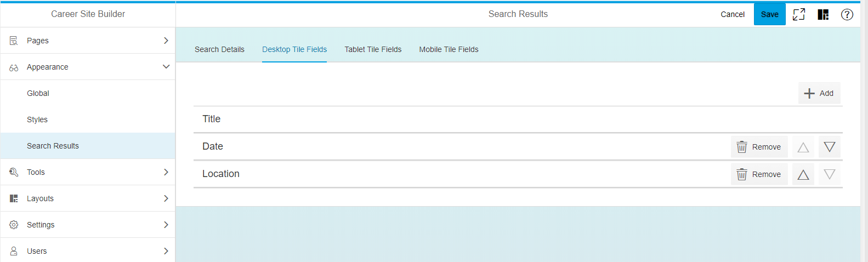This screenshot has height=262, width=868.
Task: Open the Mobile Tile Fields tab
Action: 449,49
